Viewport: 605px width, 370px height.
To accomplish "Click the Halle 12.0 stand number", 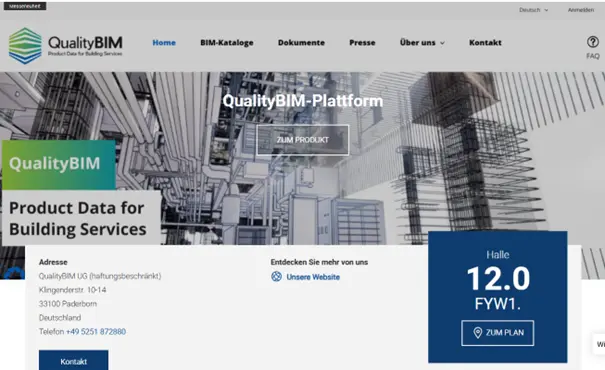I will tap(498, 278).
